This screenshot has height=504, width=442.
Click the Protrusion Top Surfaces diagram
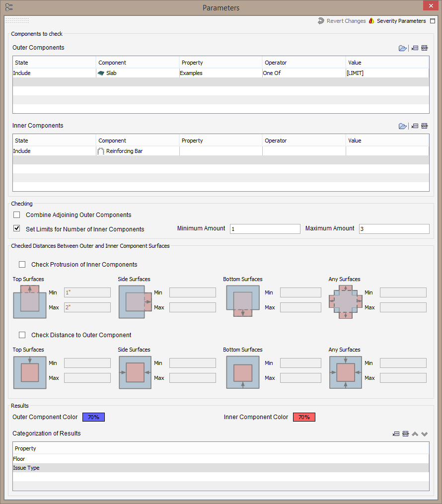[30, 302]
